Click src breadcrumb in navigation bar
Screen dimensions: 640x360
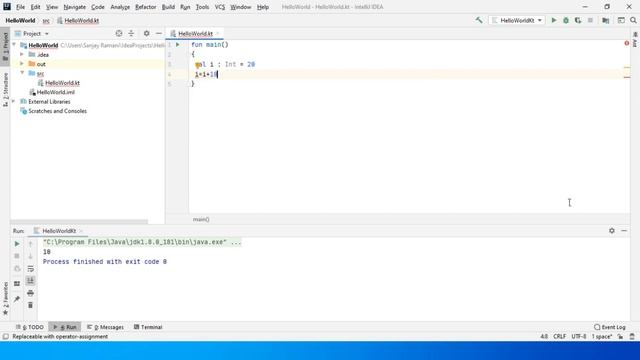click(46, 20)
